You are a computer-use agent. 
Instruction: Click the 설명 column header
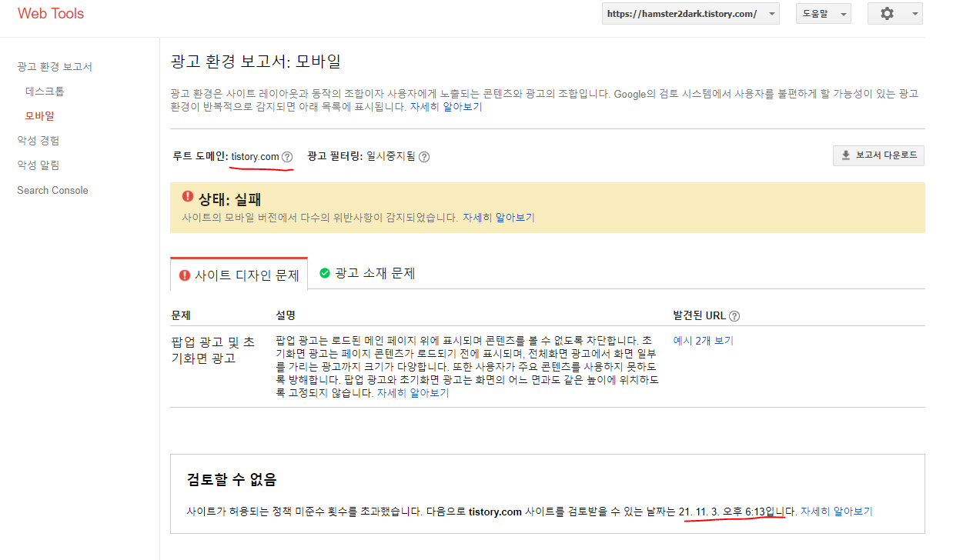point(286,316)
